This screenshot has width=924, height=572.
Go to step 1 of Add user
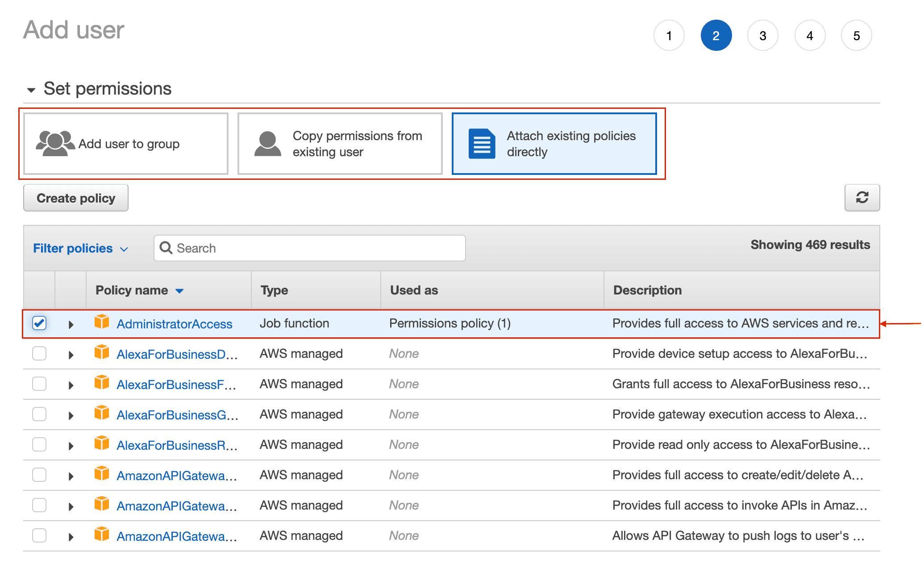point(669,36)
